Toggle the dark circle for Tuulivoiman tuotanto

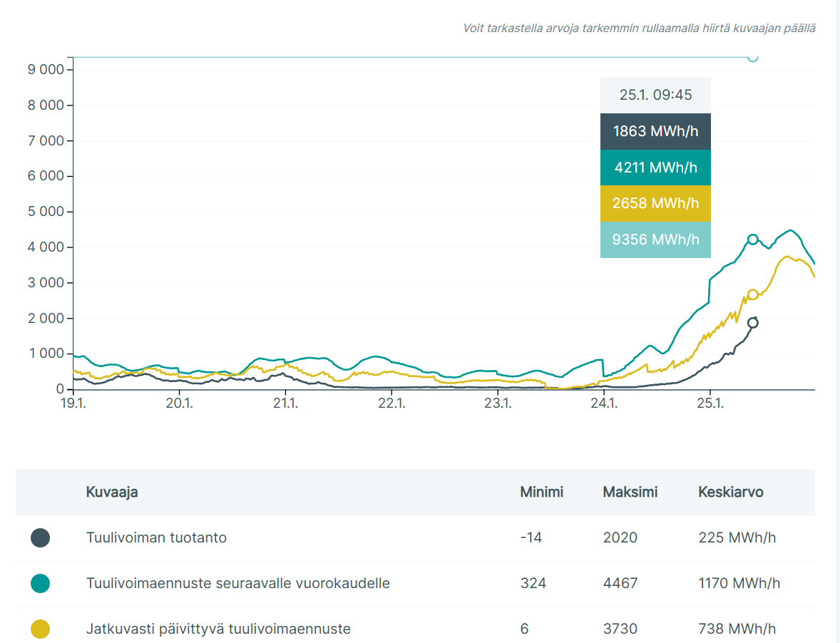coord(40,537)
